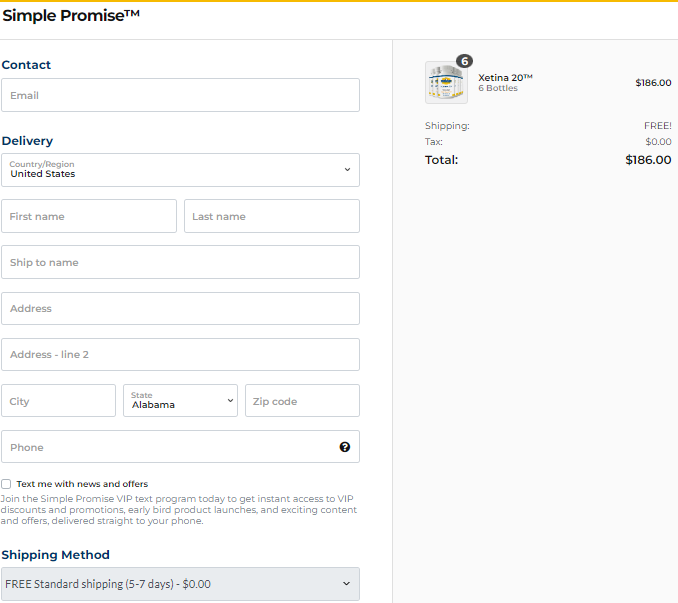Image resolution: width=678 pixels, height=603 pixels.
Task: Click the phone help question mark icon
Action: point(345,447)
